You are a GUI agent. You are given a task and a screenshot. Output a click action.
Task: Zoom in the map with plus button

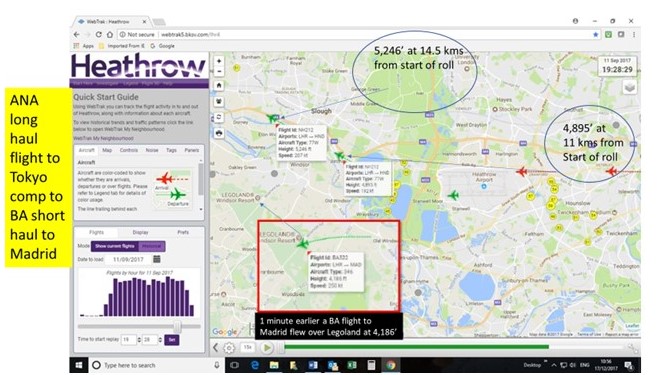click(219, 61)
